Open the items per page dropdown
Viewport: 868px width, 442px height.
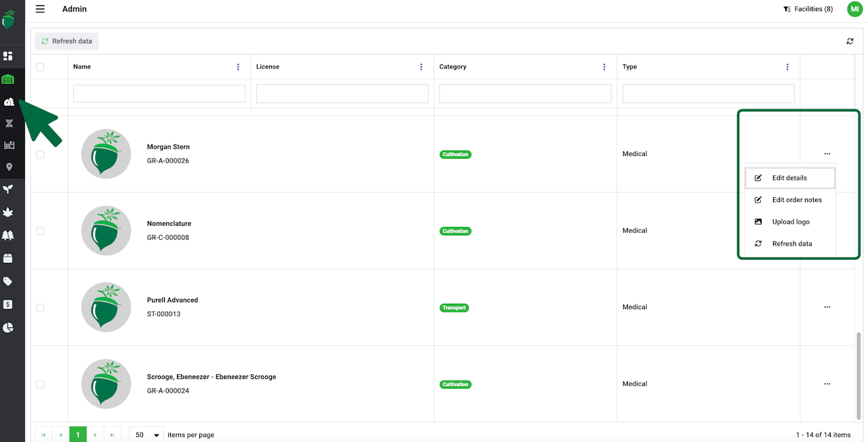[x=146, y=435]
